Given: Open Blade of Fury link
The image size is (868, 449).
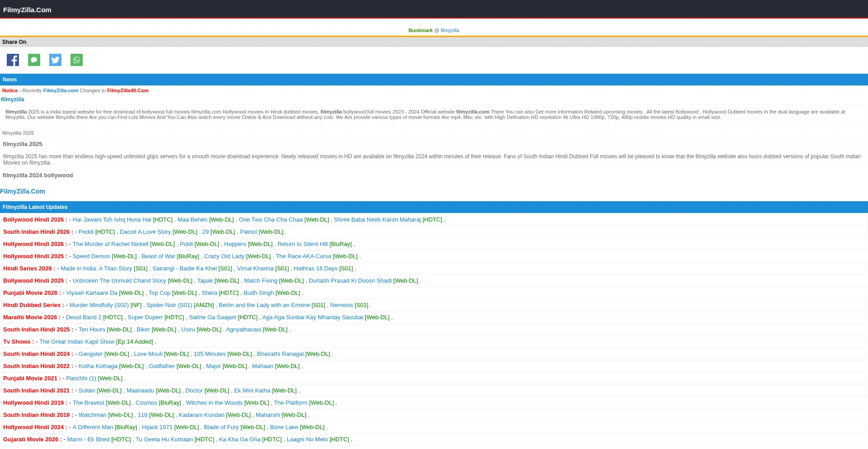Looking at the screenshot, I should point(221,427).
